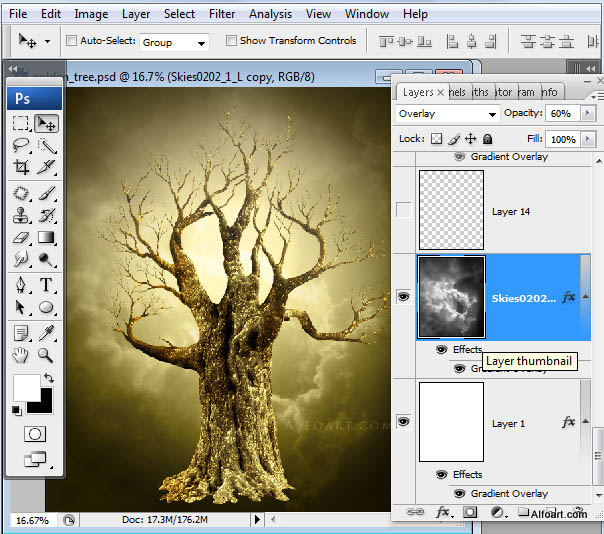Open the Filter menu
The height and width of the screenshot is (534, 604).
click(221, 14)
